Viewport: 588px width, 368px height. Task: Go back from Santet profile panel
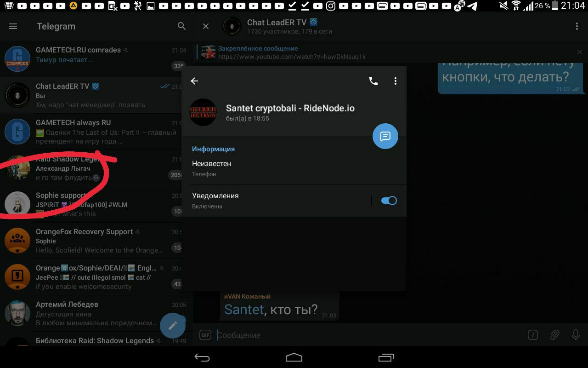(194, 81)
